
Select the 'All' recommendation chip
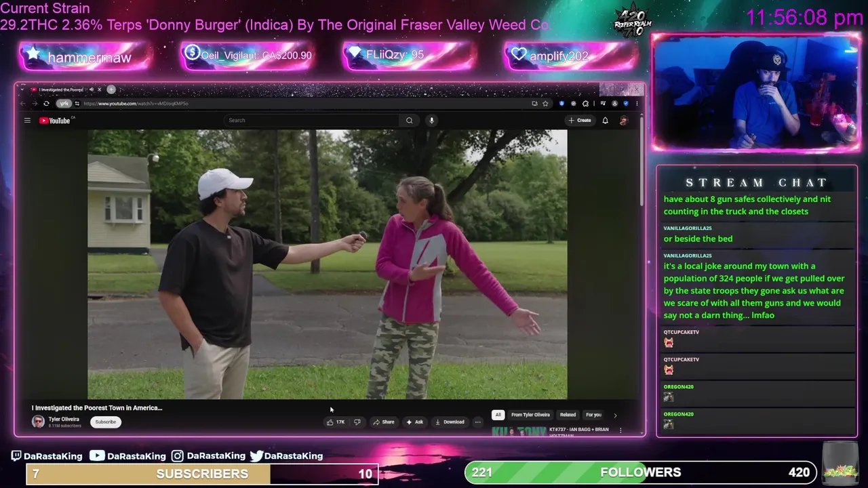498,415
